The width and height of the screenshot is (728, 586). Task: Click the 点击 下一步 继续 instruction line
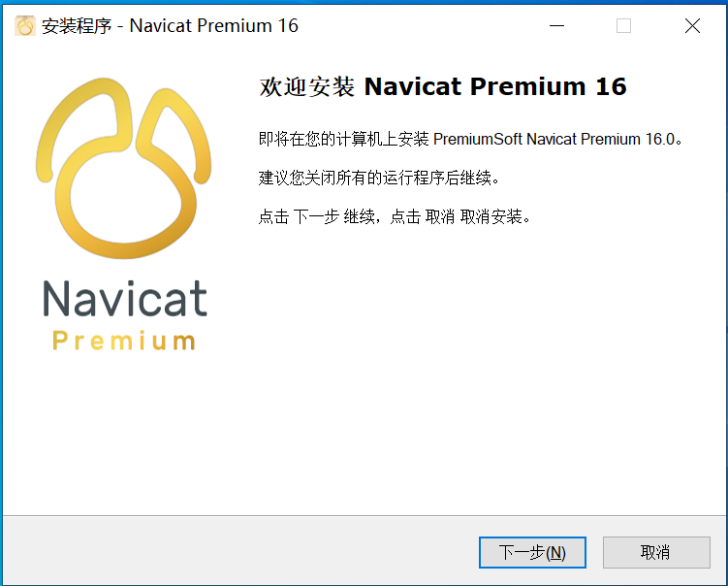(395, 216)
